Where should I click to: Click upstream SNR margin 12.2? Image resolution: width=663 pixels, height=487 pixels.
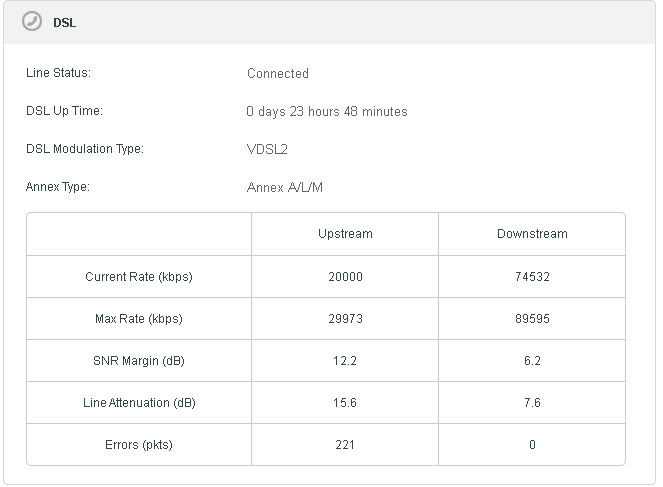point(345,361)
